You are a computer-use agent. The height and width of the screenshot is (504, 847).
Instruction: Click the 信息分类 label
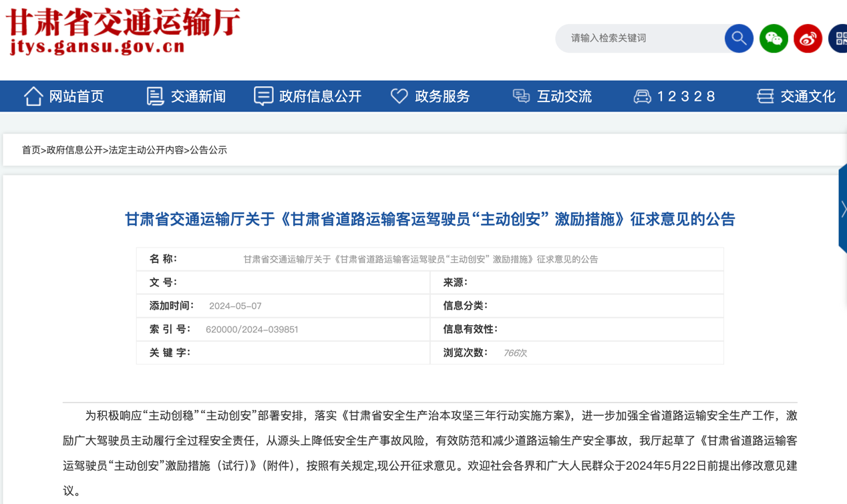[466, 306]
